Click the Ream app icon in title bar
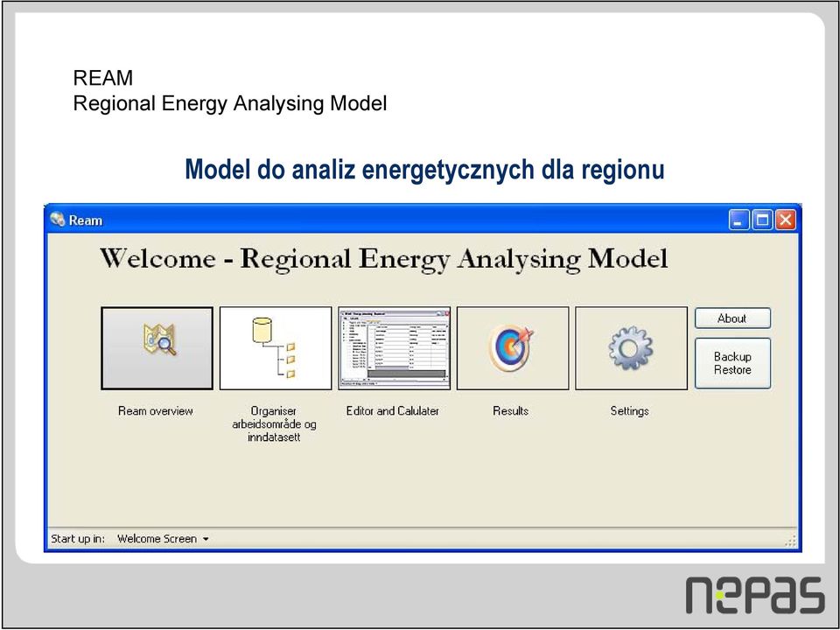The image size is (840, 630). (58, 220)
